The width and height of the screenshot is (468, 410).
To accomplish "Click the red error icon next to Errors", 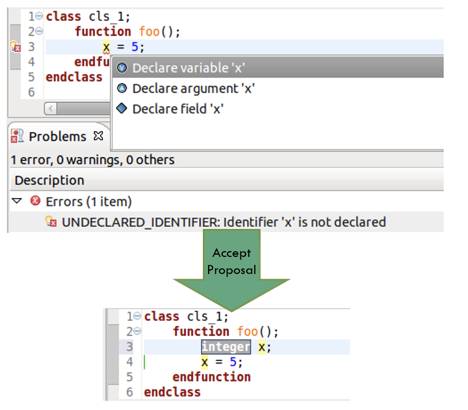I will pos(35,201).
